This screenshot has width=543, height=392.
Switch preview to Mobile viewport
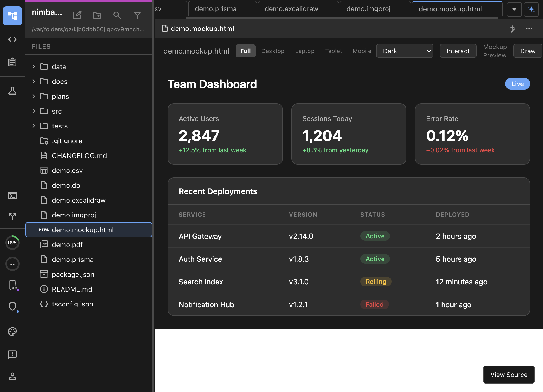point(362,51)
